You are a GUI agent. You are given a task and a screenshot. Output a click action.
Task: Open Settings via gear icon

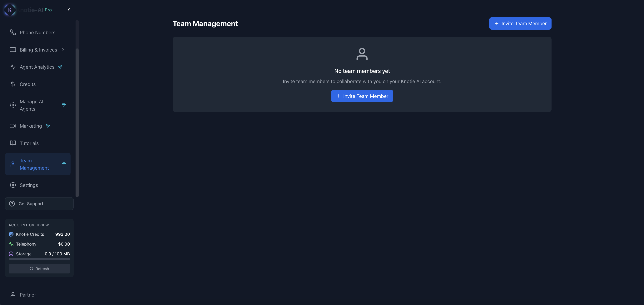coord(13,185)
